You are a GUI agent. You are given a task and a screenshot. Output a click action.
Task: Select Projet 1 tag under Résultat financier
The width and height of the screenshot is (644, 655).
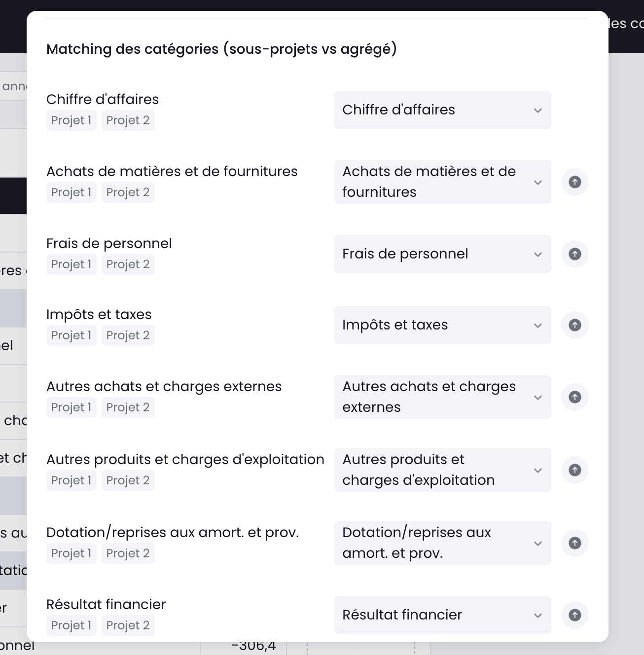[x=72, y=625]
